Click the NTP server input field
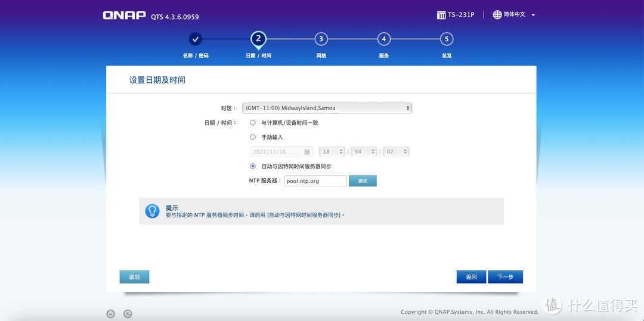This screenshot has height=321, width=644. [315, 181]
